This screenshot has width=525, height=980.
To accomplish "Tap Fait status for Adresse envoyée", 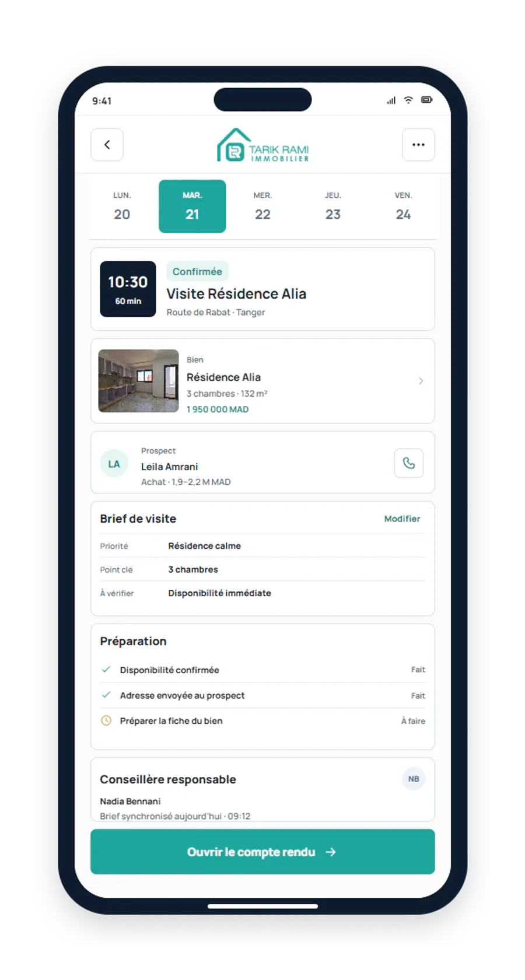I will click(x=418, y=696).
